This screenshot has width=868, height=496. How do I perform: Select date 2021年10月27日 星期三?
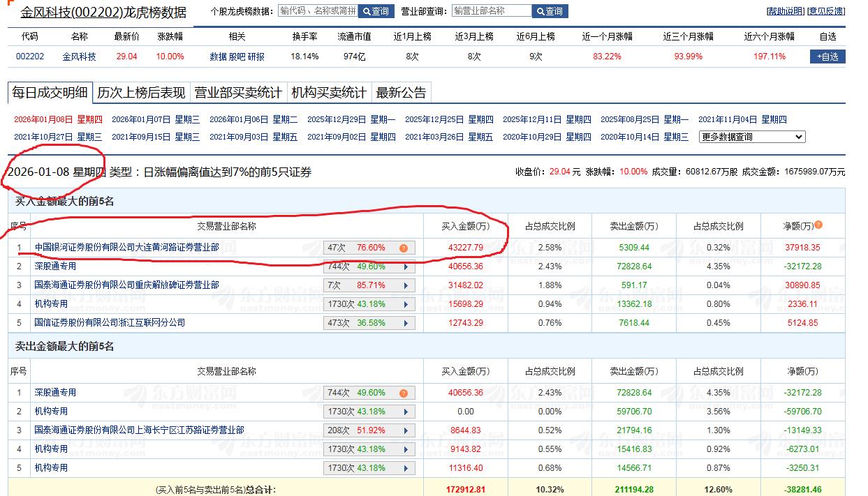(x=58, y=137)
